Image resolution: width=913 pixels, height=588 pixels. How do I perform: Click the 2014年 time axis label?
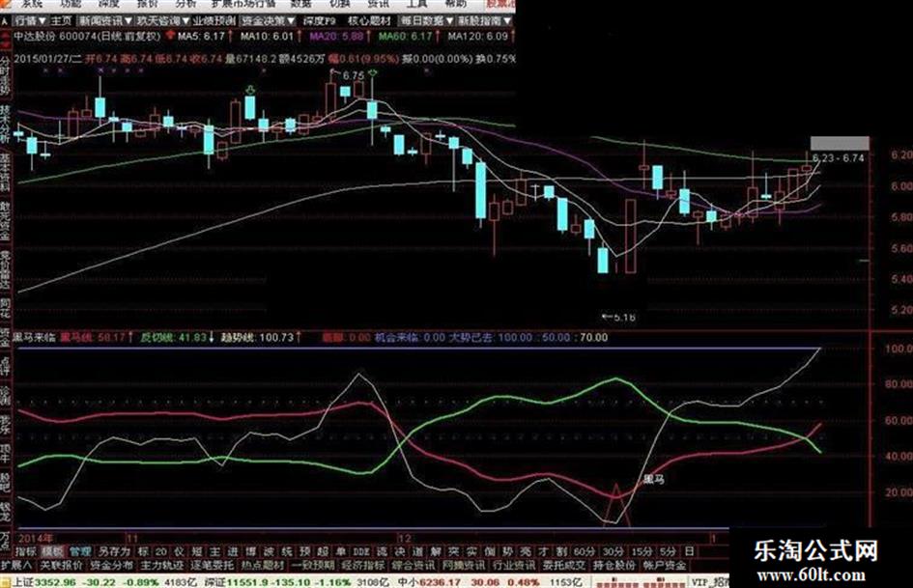click(36, 538)
